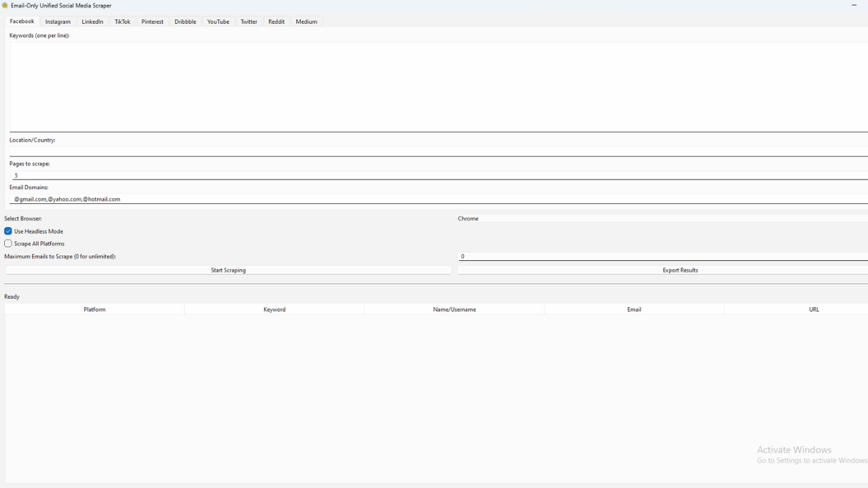
Task: Switch to the Pinterest tab
Action: [152, 21]
